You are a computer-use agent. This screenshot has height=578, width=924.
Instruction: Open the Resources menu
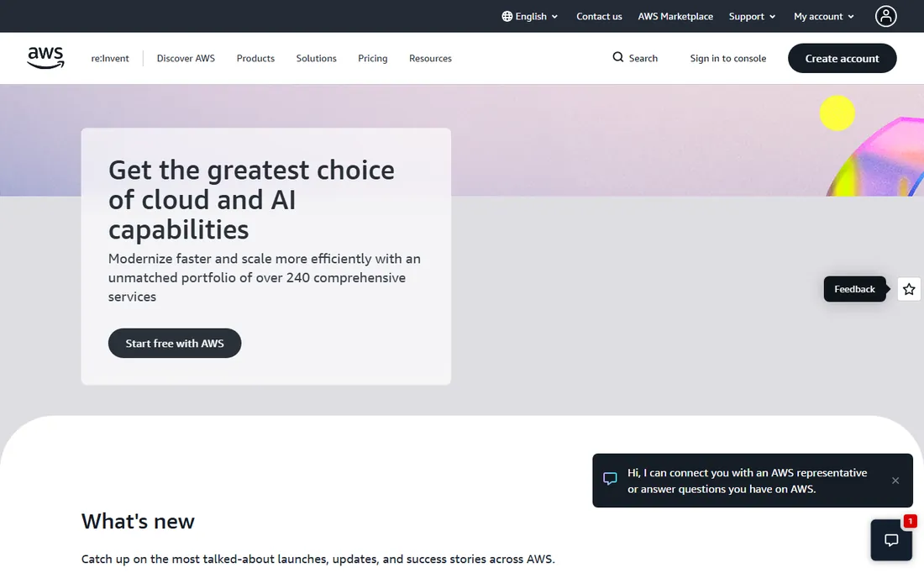point(430,58)
